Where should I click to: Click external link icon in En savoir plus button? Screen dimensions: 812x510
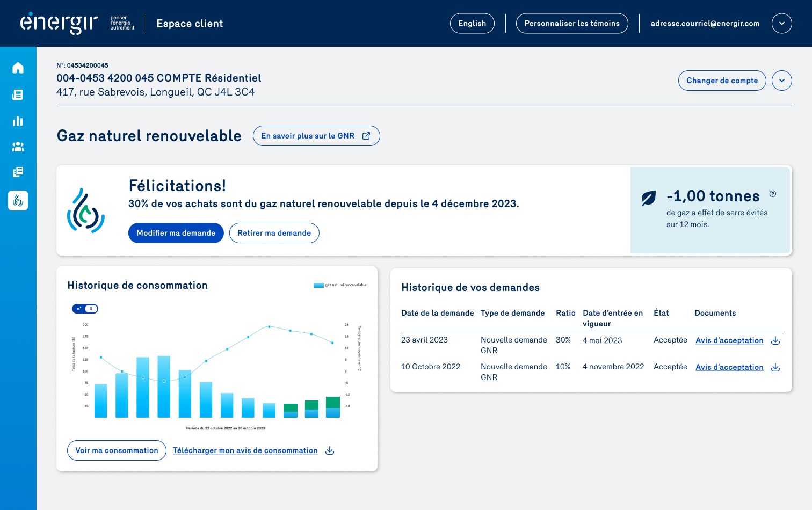(366, 136)
